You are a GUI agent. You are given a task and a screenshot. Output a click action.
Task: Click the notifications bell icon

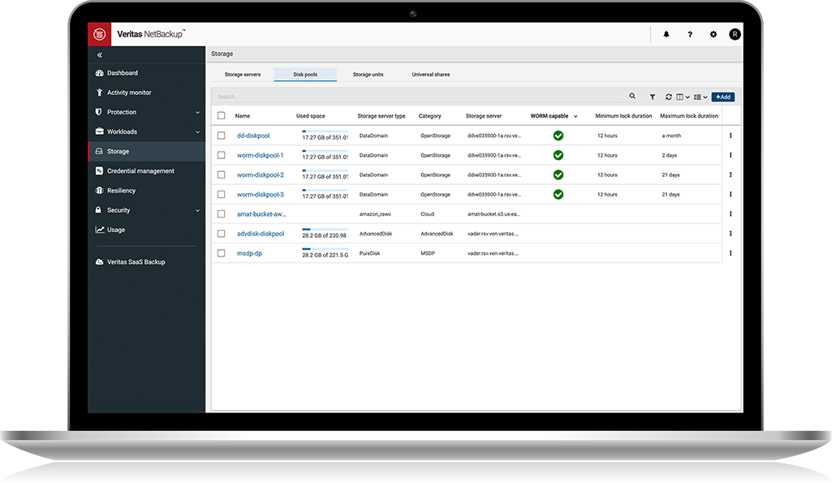(x=666, y=34)
